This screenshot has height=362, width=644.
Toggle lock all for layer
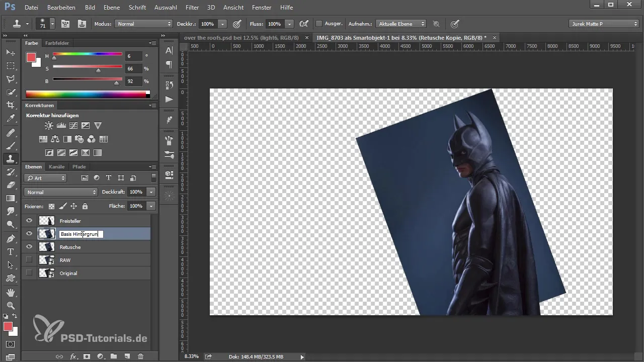[x=85, y=206]
